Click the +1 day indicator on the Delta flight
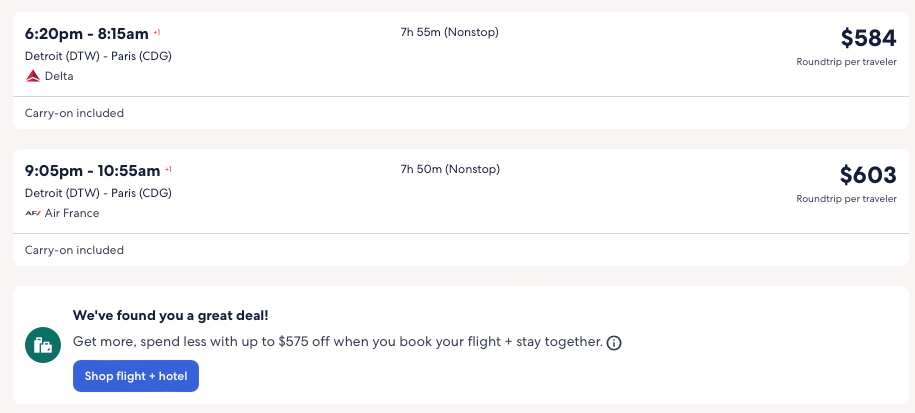Image resolution: width=915 pixels, height=413 pixels. click(157, 32)
